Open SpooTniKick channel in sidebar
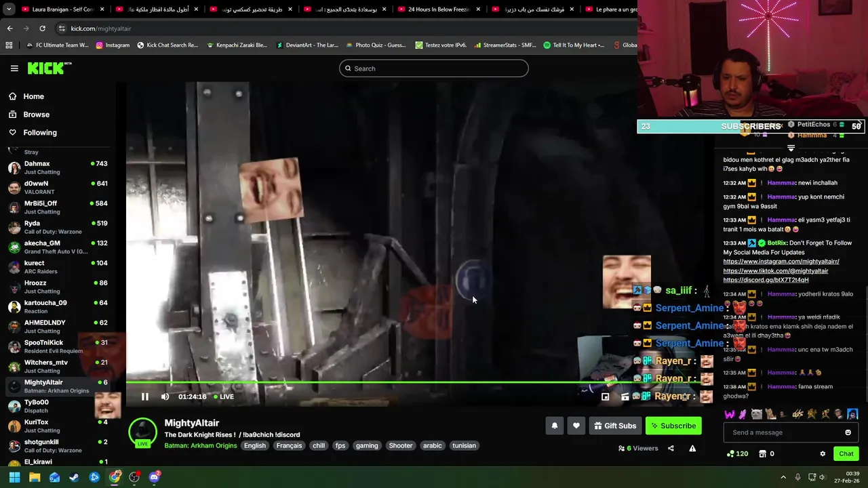Viewport: 868px width, 488px height. pos(58,346)
